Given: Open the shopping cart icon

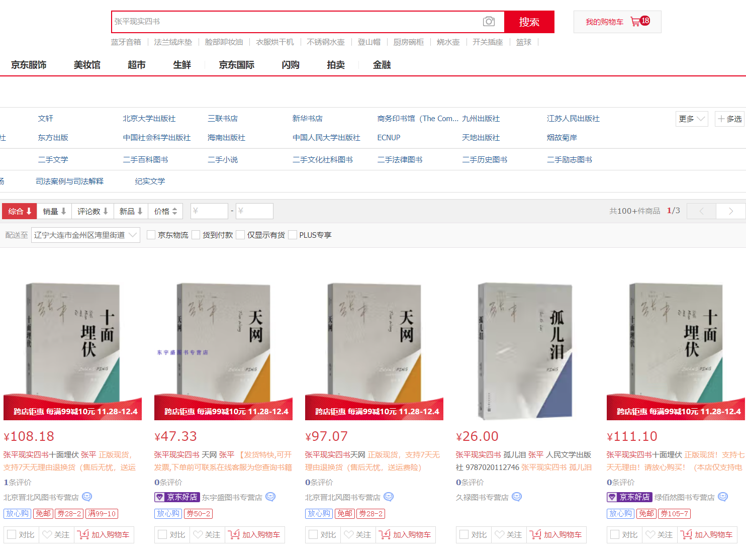Looking at the screenshot, I should 635,22.
